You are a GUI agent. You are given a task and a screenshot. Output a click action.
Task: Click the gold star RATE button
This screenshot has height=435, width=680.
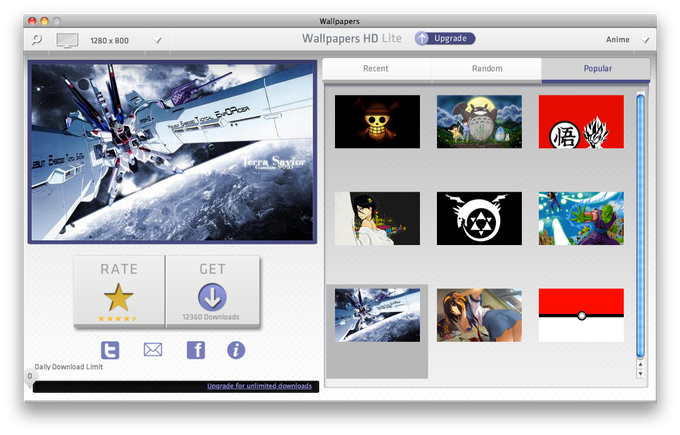click(x=119, y=291)
